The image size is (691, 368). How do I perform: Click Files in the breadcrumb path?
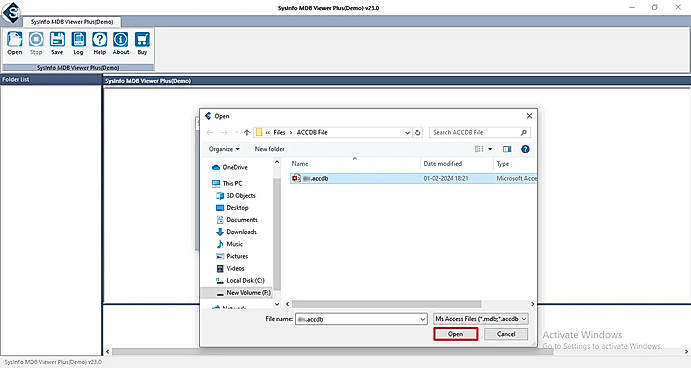[279, 132]
